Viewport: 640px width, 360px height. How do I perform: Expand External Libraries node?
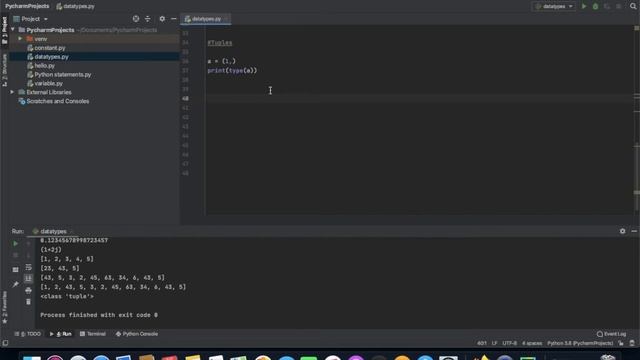12,92
